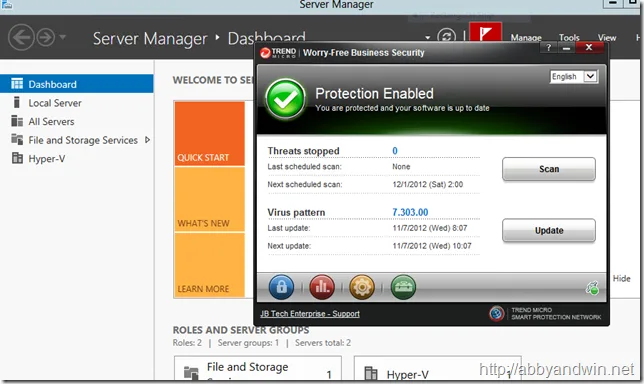Image resolution: width=644 pixels, height=384 pixels.
Task: Open the Manage menu
Action: (x=526, y=38)
